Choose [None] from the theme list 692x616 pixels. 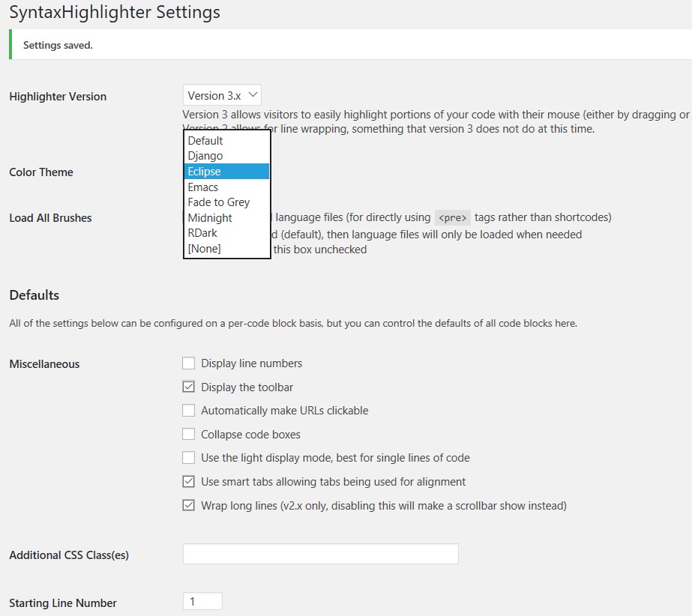click(x=226, y=249)
